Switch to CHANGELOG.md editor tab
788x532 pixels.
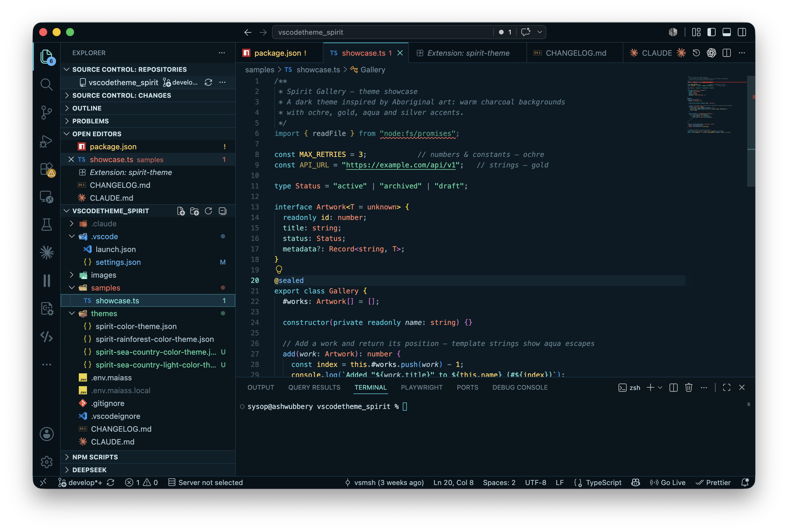[575, 53]
